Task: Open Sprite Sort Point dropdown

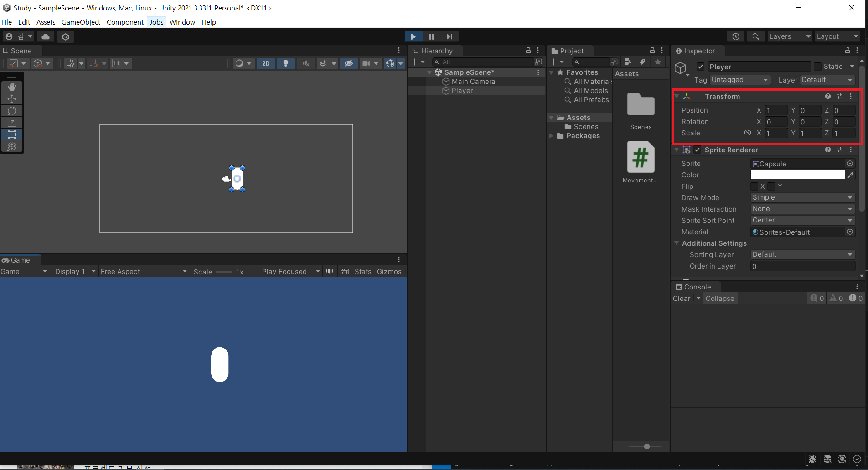Action: (x=802, y=220)
